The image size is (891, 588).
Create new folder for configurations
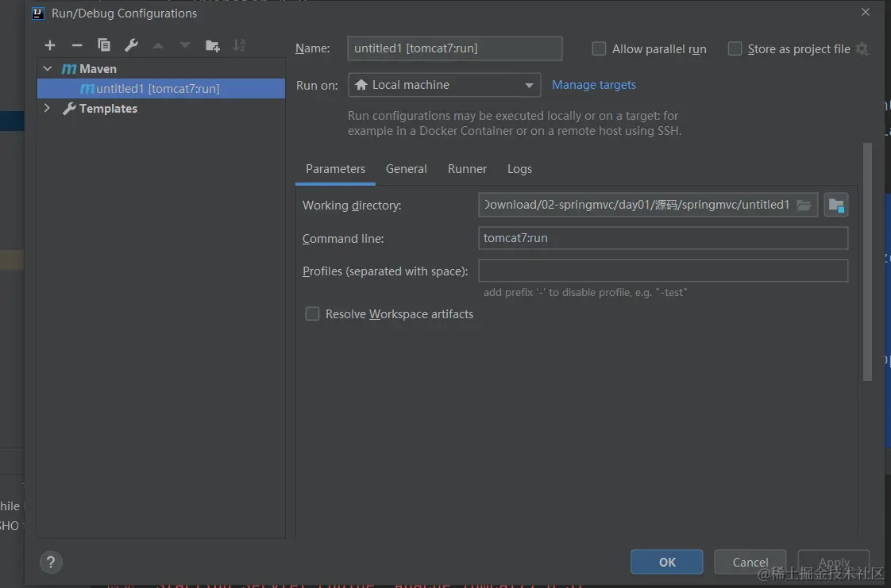tap(213, 46)
